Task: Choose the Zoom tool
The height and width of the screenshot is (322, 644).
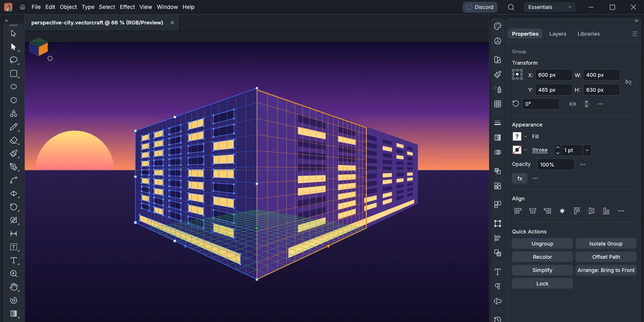Action: coord(14,274)
